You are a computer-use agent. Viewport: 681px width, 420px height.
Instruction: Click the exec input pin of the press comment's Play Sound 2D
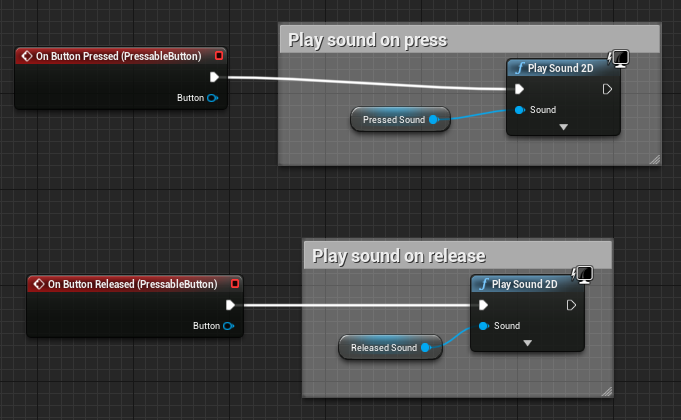[x=519, y=89]
